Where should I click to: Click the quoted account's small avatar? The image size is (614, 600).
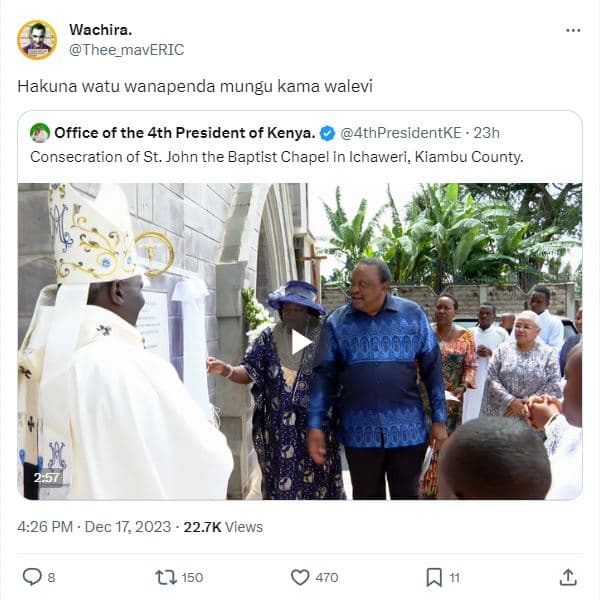40,133
